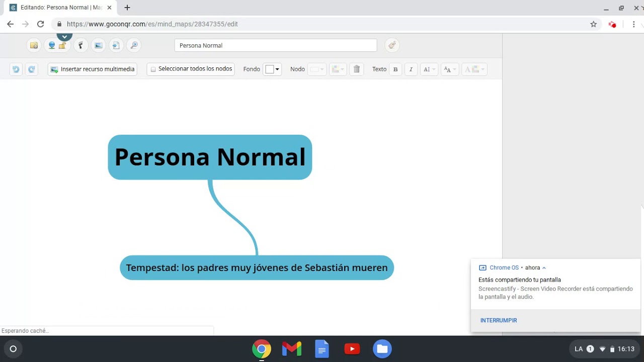
Task: Open YouTube from the shelf
Action: [352, 349]
